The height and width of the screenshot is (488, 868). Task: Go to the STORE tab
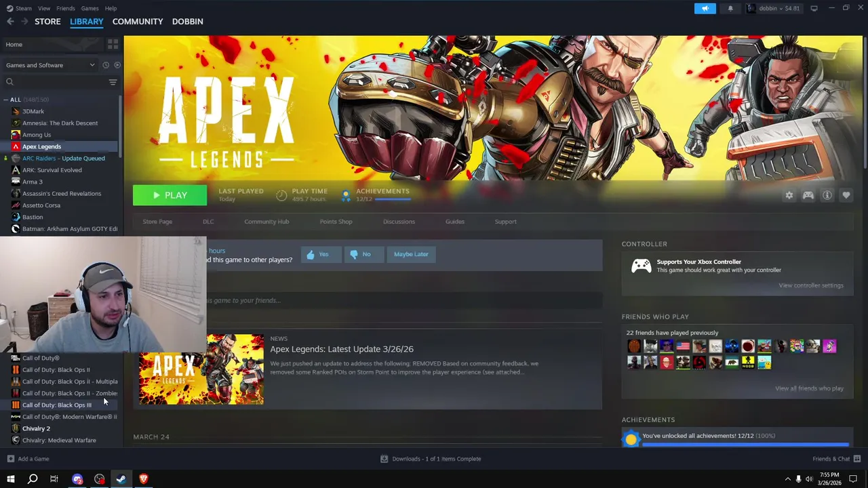[47, 22]
